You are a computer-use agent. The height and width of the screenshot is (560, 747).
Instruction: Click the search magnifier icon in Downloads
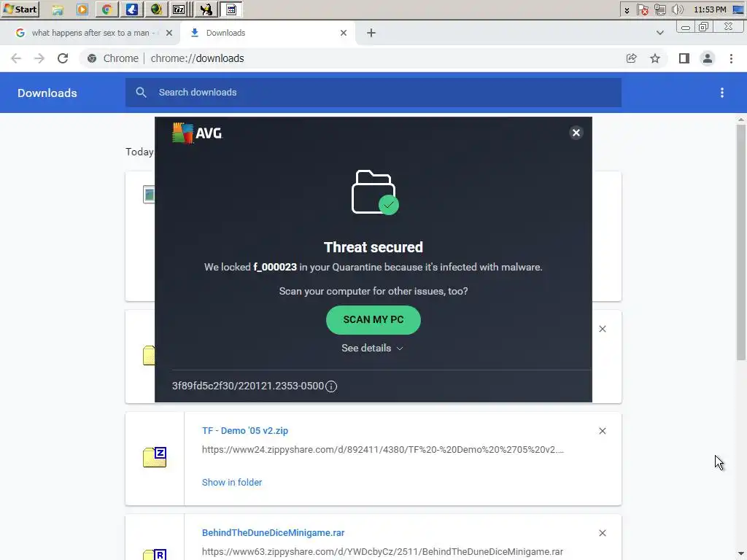pyautogui.click(x=141, y=93)
